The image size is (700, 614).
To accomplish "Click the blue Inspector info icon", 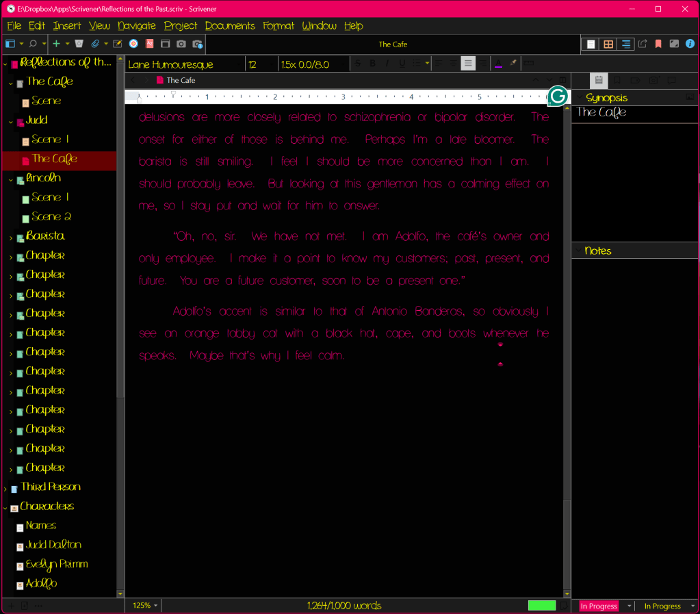I will tap(689, 44).
